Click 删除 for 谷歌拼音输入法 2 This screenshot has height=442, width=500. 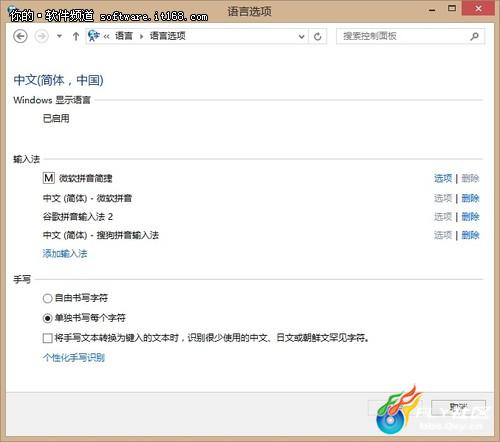tap(470, 217)
